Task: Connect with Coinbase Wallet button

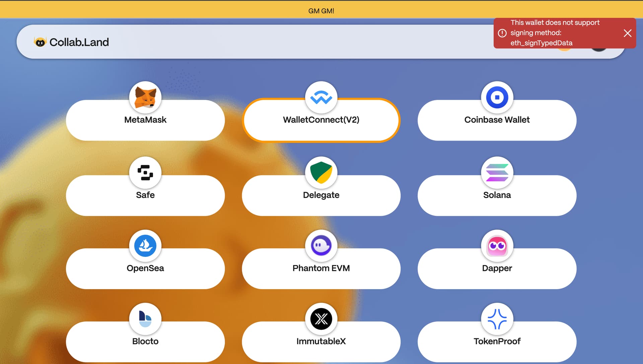Action: click(x=497, y=120)
